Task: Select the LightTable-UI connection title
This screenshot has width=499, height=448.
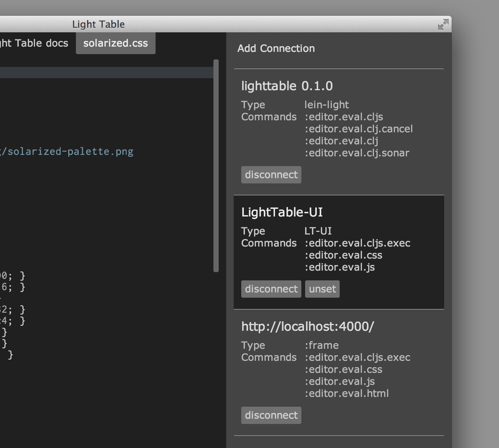Action: tap(282, 212)
